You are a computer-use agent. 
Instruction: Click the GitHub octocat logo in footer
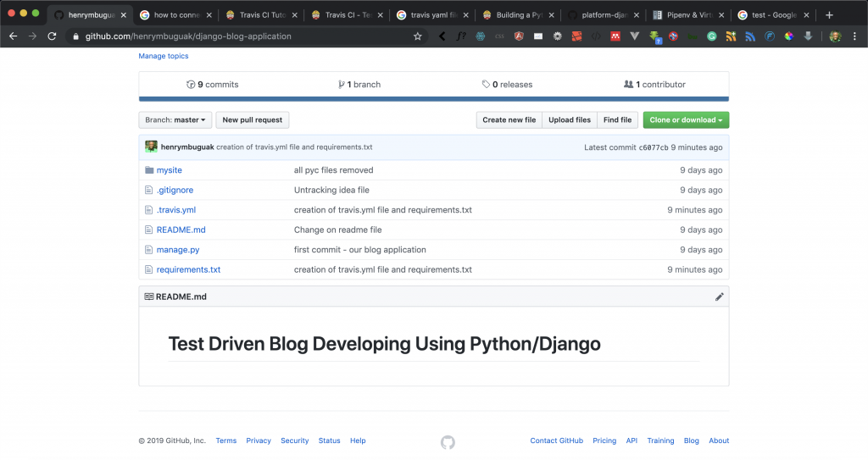(448, 442)
